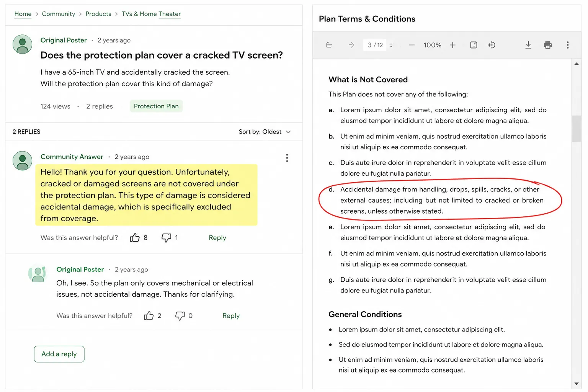Open the page number stepper arrows

(391, 45)
